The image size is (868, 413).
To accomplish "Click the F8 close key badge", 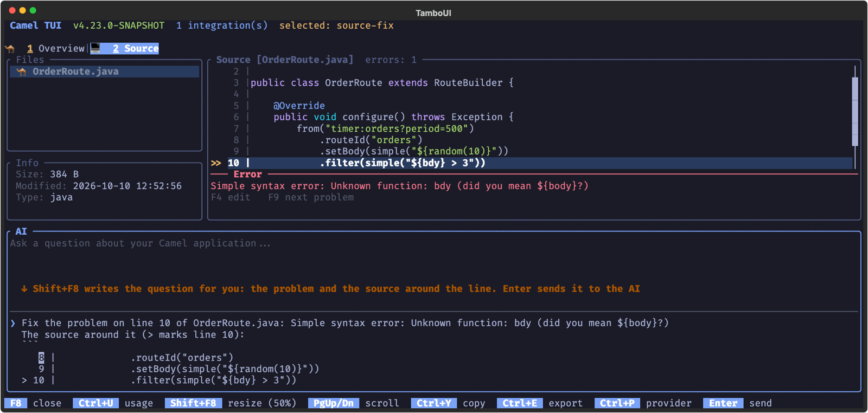I will pyautogui.click(x=16, y=403).
